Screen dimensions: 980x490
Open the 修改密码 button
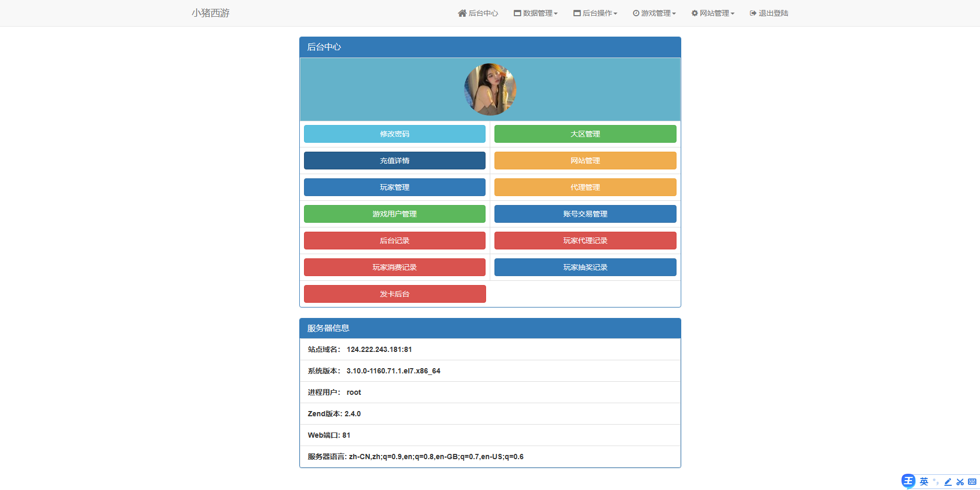[x=395, y=134]
